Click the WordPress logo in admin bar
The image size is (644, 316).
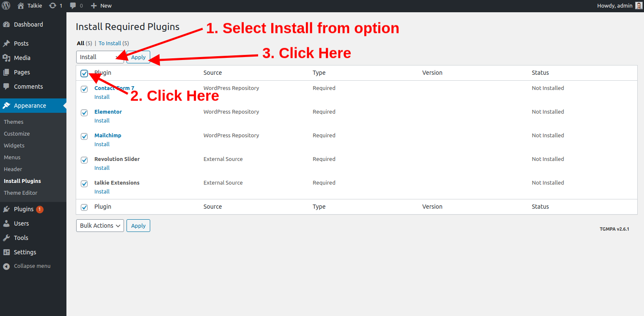[x=6, y=6]
